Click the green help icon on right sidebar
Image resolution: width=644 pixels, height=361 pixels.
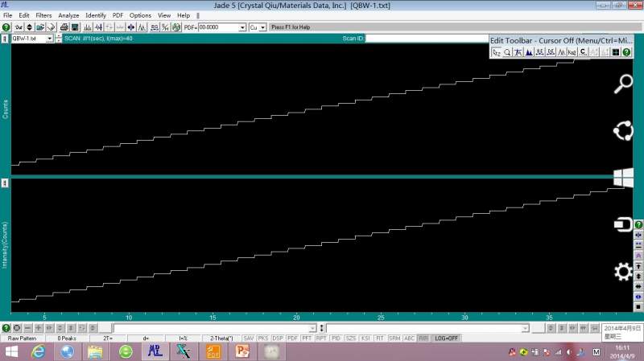[x=638, y=224]
